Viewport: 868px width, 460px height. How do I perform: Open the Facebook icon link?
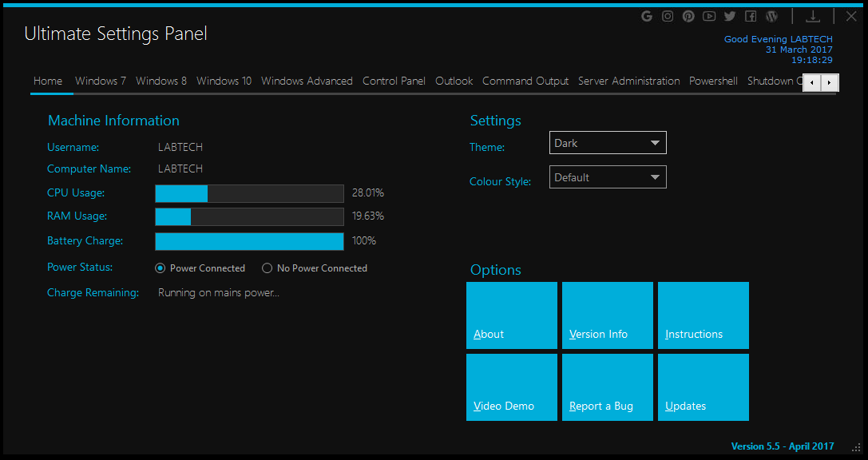[751, 16]
